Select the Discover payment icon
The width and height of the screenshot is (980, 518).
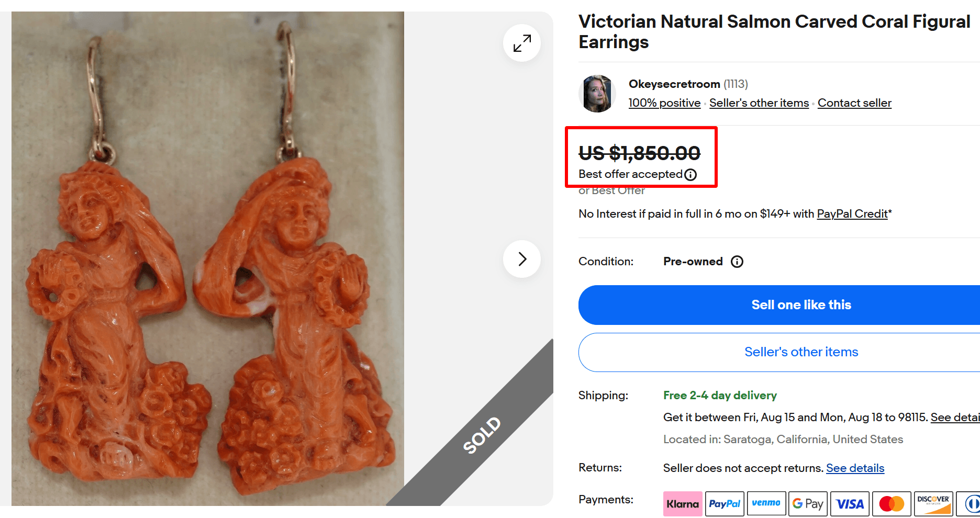pos(933,503)
